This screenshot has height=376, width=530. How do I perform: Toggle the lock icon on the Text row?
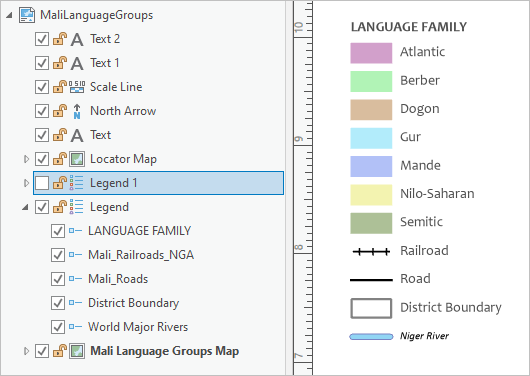coord(60,135)
